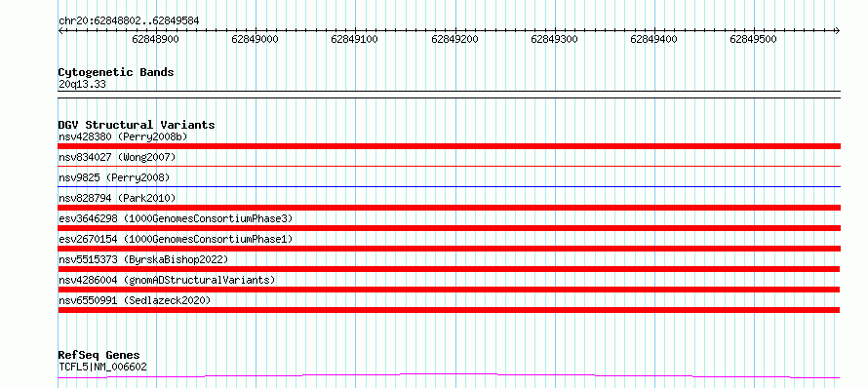The height and width of the screenshot is (388, 868).
Task: Click the 62849000 ruler tick label
Action: coord(256,39)
